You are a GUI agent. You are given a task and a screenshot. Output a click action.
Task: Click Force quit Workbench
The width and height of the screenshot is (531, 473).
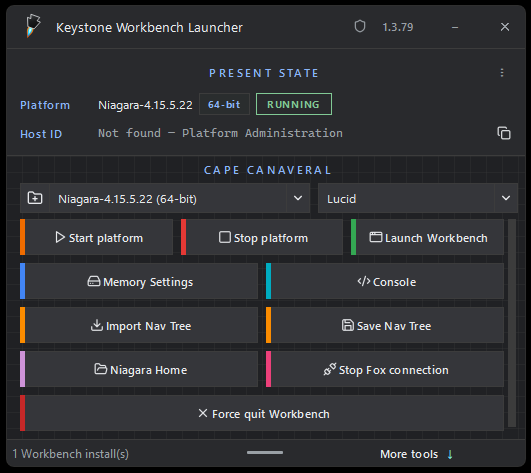[262, 413]
